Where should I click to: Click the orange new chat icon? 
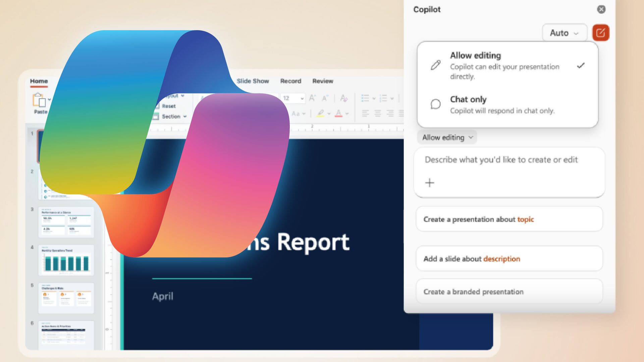601,33
